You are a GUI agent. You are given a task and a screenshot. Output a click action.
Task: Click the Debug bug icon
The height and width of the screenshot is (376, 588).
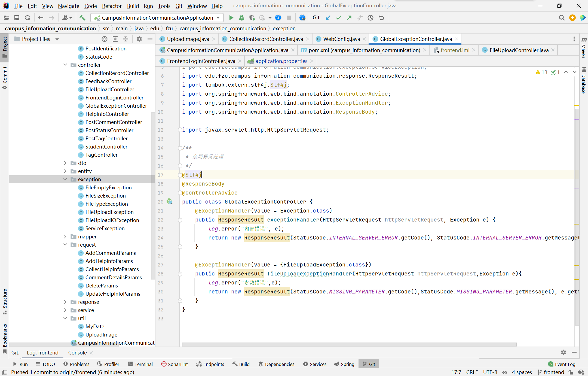[241, 18]
